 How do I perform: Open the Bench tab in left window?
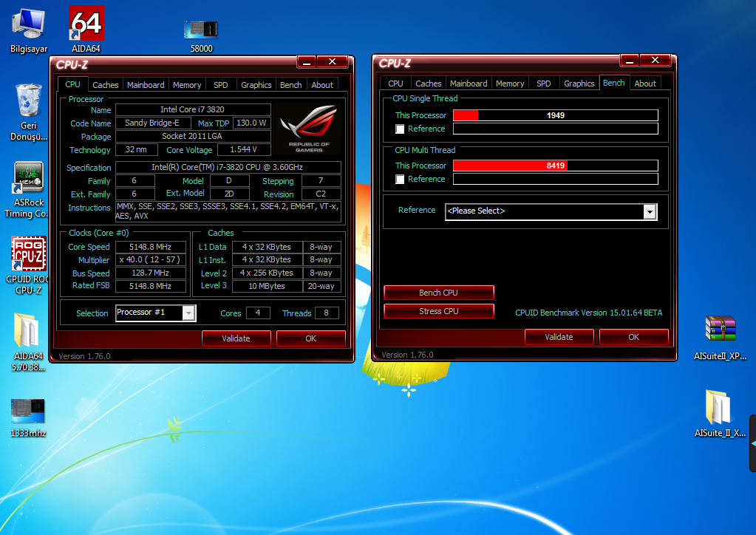coord(290,85)
